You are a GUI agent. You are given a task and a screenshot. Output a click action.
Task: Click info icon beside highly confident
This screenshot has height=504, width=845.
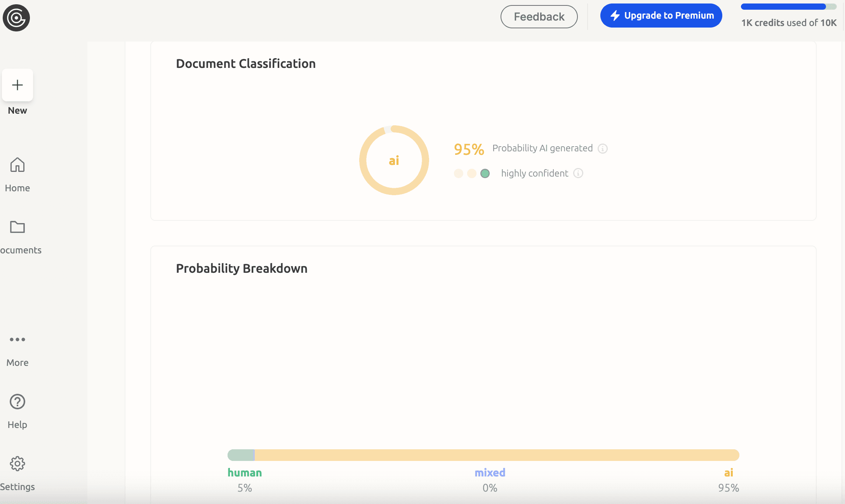578,173
